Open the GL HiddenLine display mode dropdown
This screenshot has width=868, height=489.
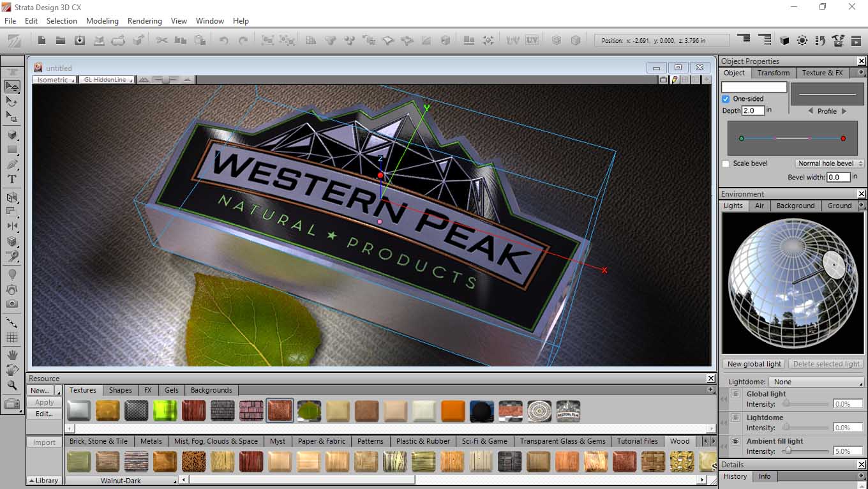pyautogui.click(x=107, y=80)
